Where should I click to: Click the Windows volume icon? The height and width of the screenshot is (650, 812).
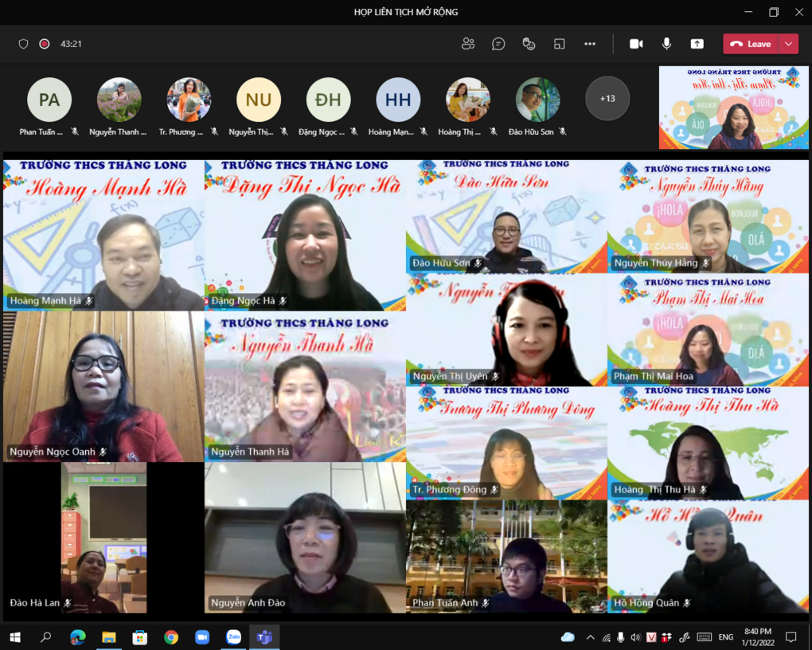635,637
